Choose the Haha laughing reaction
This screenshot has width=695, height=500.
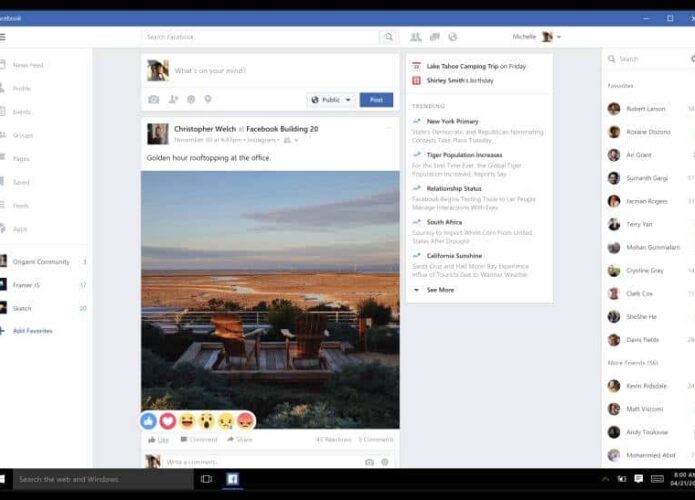click(x=187, y=421)
